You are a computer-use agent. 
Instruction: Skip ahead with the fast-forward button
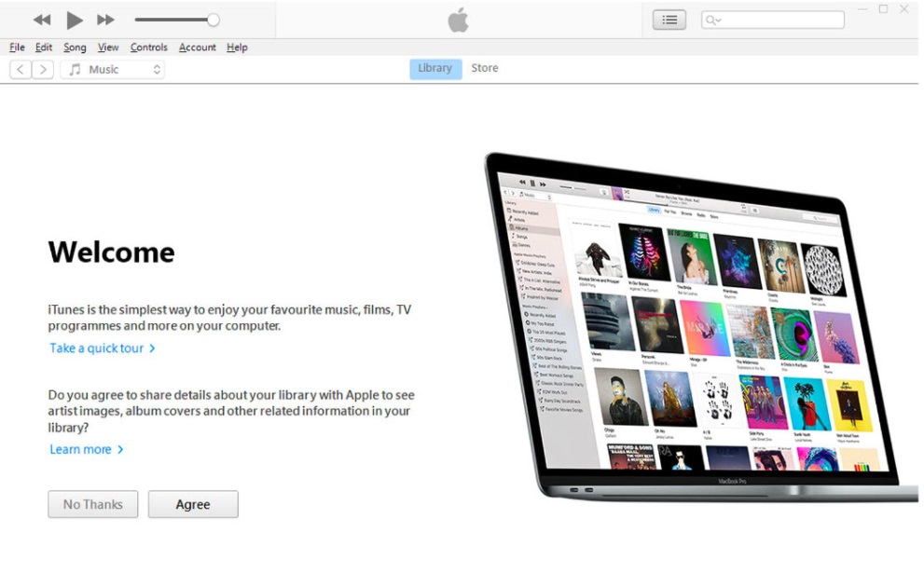105,20
